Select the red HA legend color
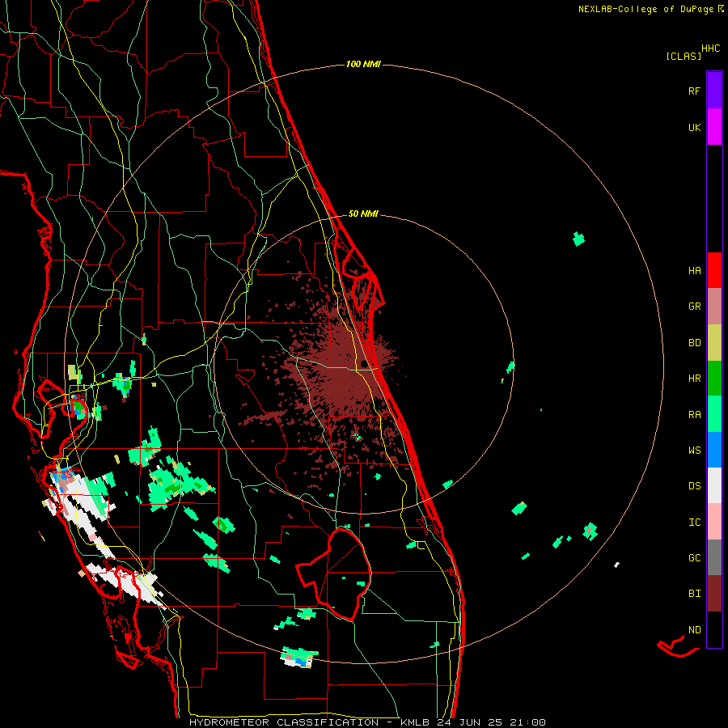Image resolution: width=728 pixels, height=728 pixels. 714,270
